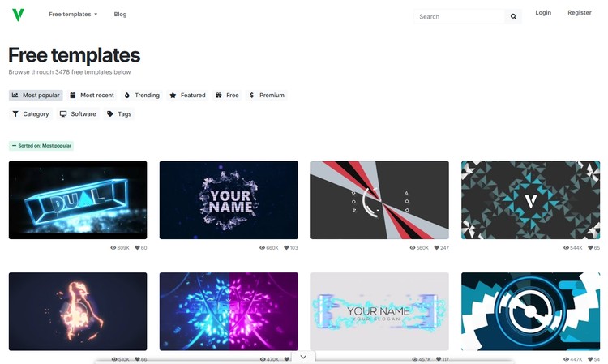
Task: Open the Login link
Action: click(543, 13)
